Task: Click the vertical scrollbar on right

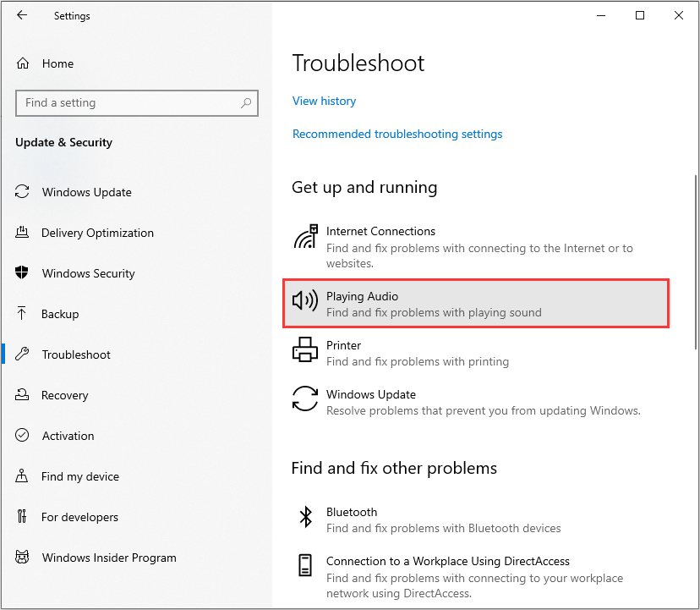Action: pyautogui.click(x=695, y=262)
